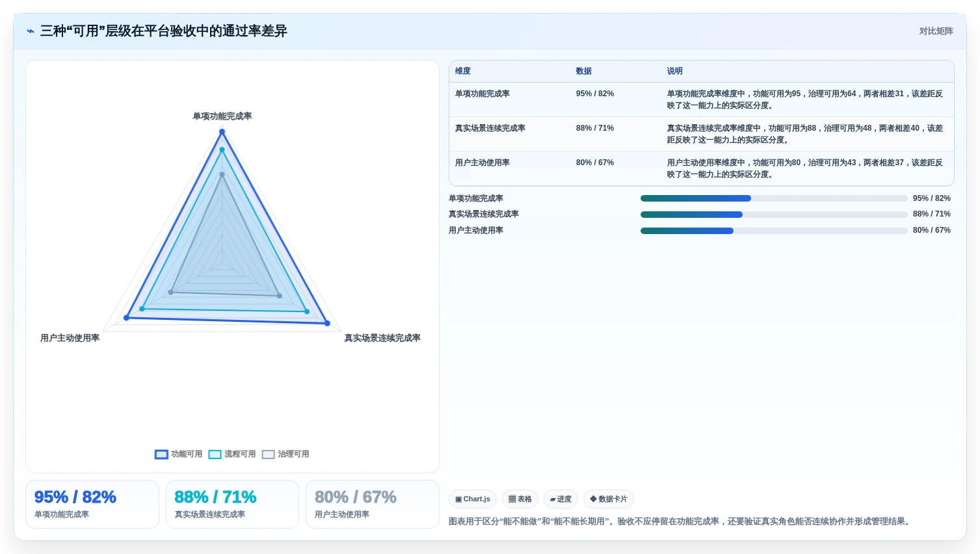Click radar axis label 单项功能完成率
980x554 pixels.
tap(222, 116)
